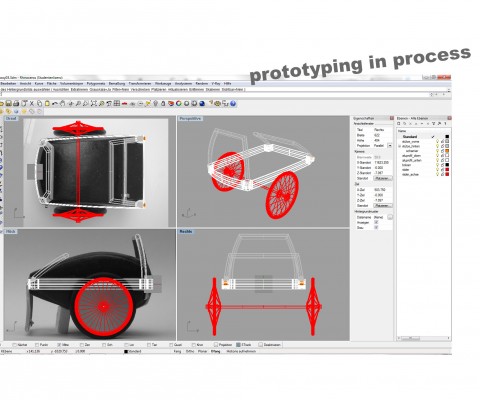
Task: Click the red color swatch of räder layer
Action: pyautogui.click(x=447, y=170)
